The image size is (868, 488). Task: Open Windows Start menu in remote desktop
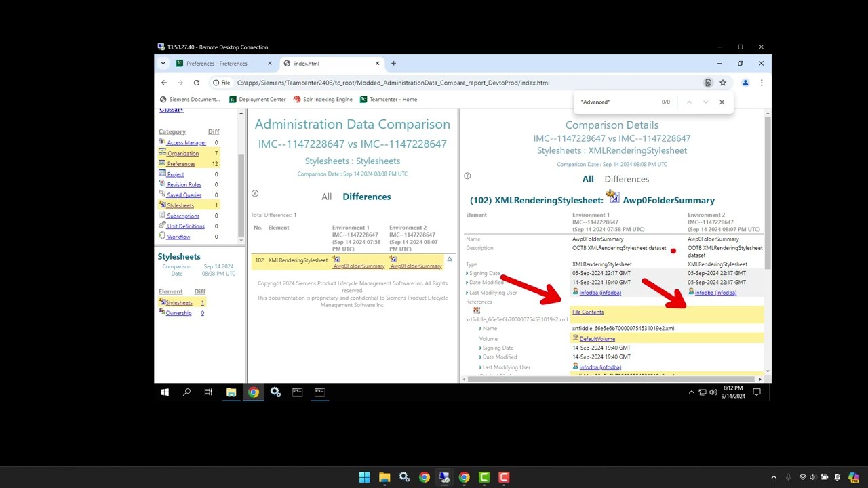(x=165, y=392)
